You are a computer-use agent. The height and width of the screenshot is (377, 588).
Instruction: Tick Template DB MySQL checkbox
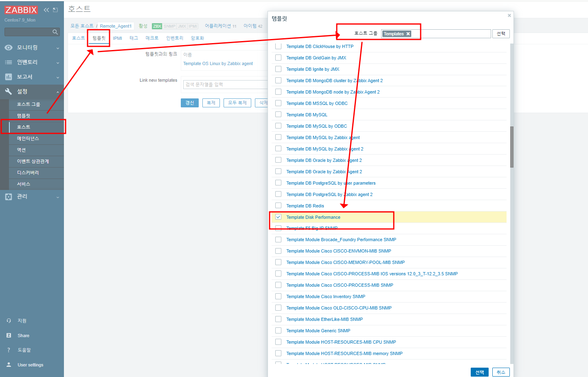point(279,115)
